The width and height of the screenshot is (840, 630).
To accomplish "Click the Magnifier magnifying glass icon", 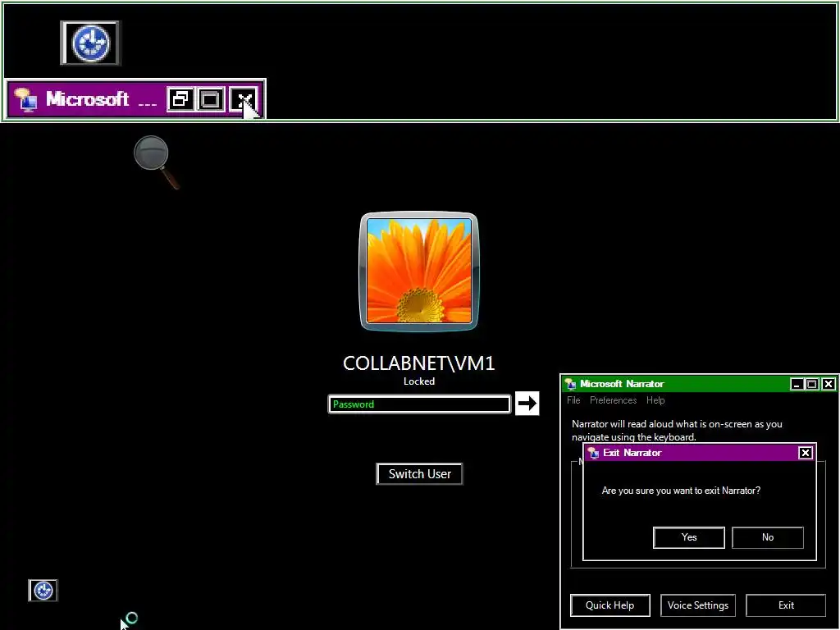I will click(155, 162).
